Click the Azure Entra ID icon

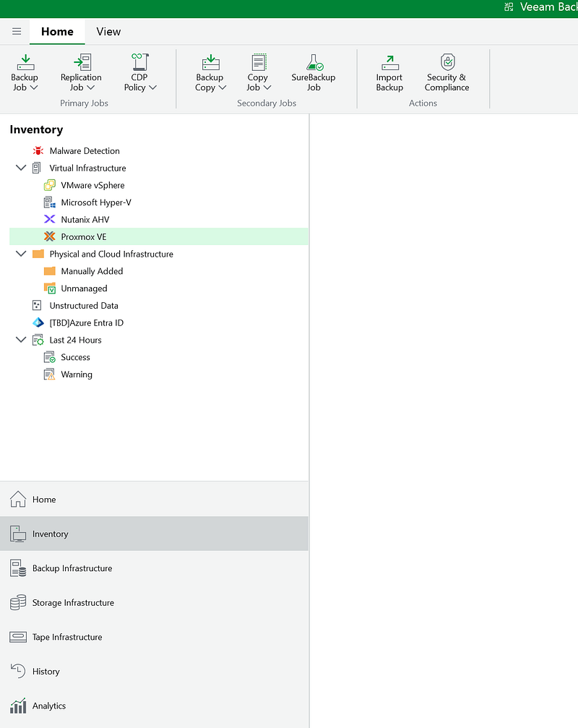pos(38,323)
